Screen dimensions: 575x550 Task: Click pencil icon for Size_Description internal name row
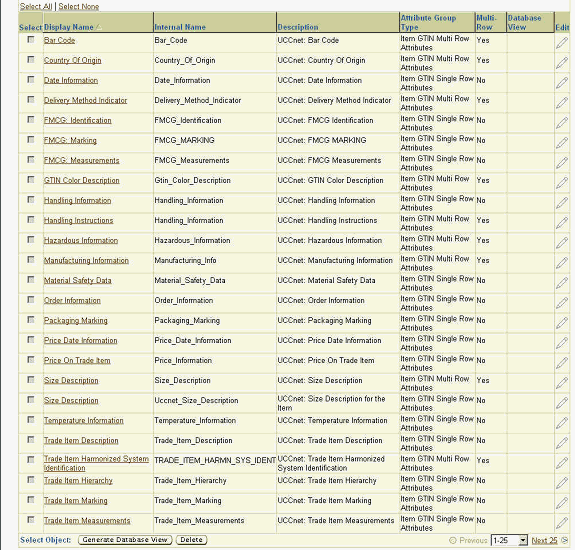pyautogui.click(x=561, y=383)
